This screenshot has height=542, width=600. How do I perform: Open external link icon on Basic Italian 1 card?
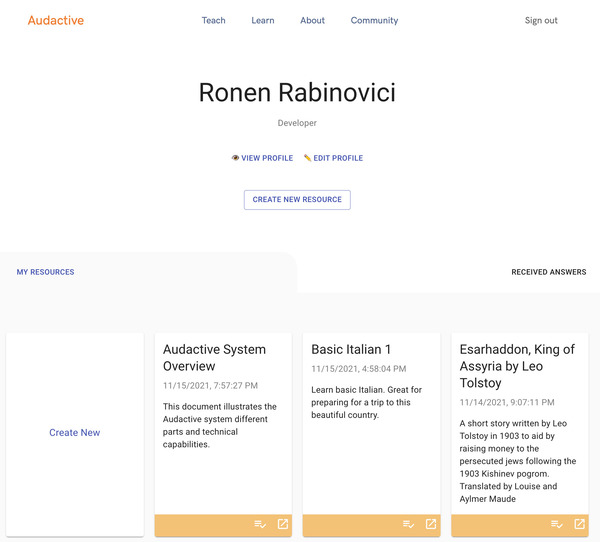[431, 524]
